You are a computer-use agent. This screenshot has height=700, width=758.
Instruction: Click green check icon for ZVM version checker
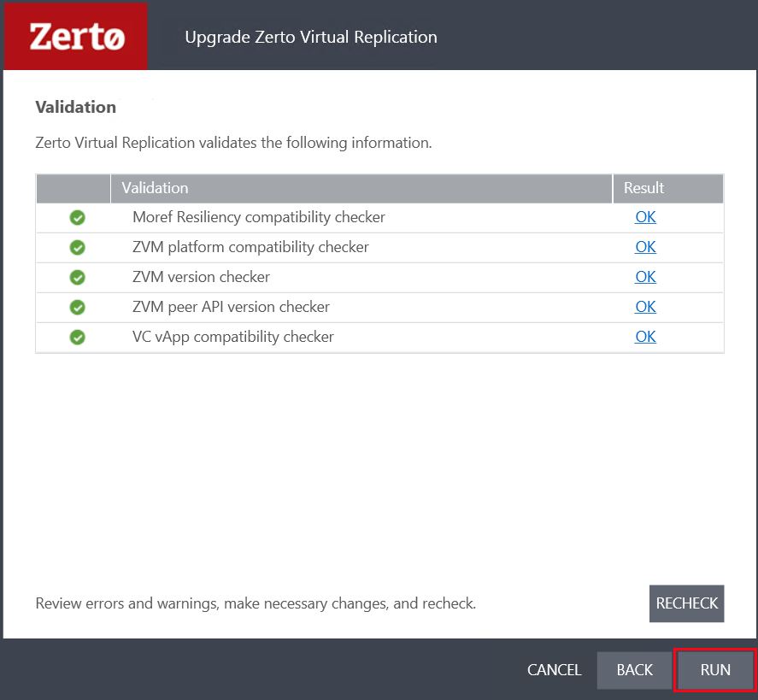[78, 278]
